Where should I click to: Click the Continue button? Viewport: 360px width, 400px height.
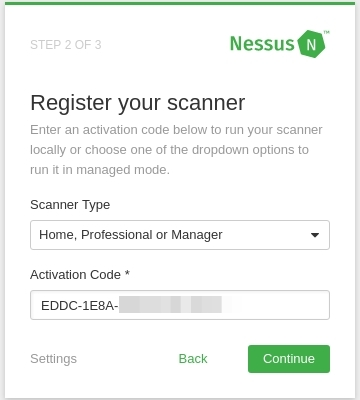289,359
